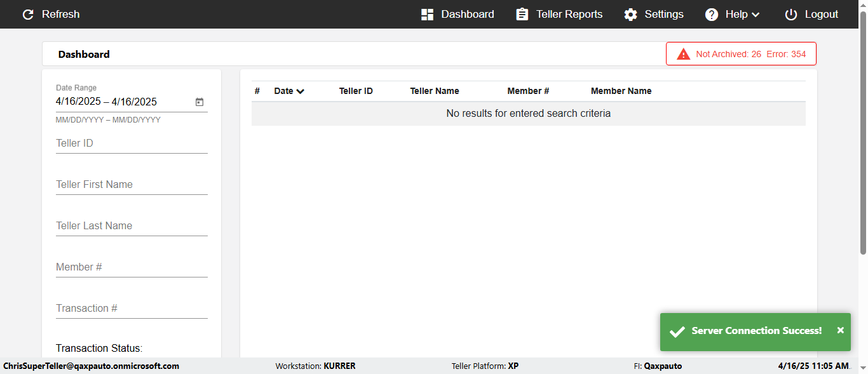Viewport: 868px width, 374px height.
Task: Dismiss the Server Connection Success toast
Action: point(841,330)
